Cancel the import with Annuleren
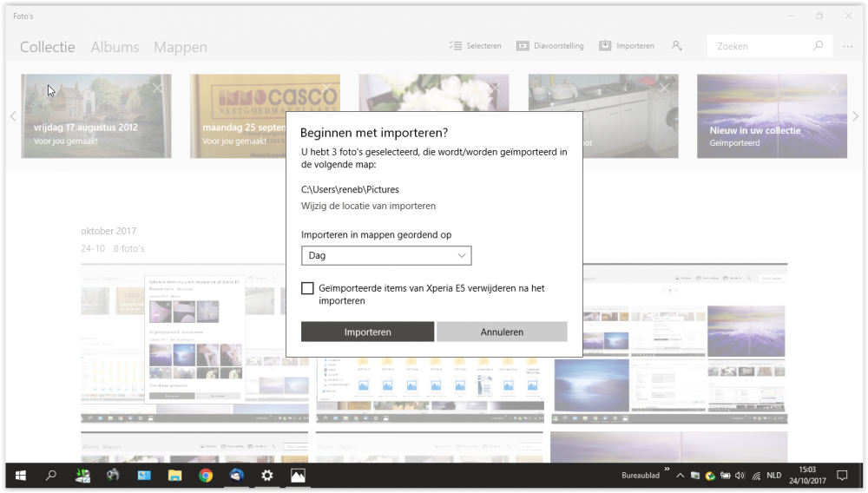 pos(502,332)
